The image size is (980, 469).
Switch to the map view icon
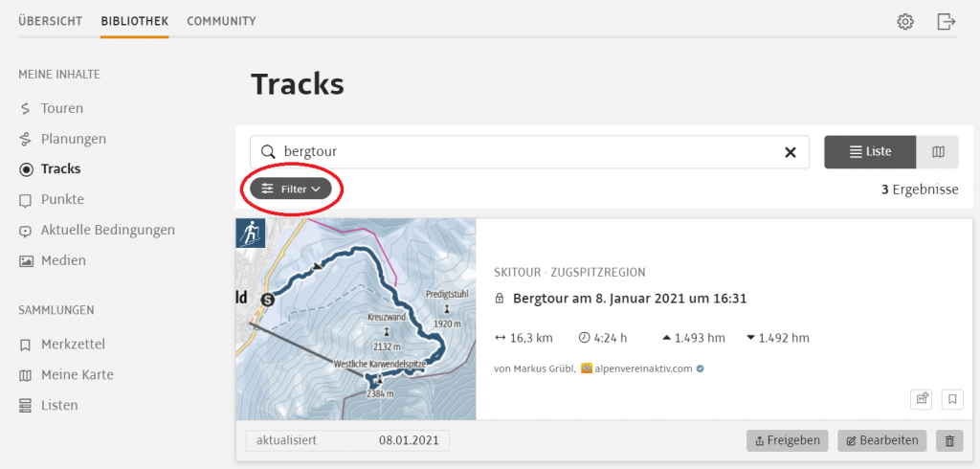pos(938,152)
